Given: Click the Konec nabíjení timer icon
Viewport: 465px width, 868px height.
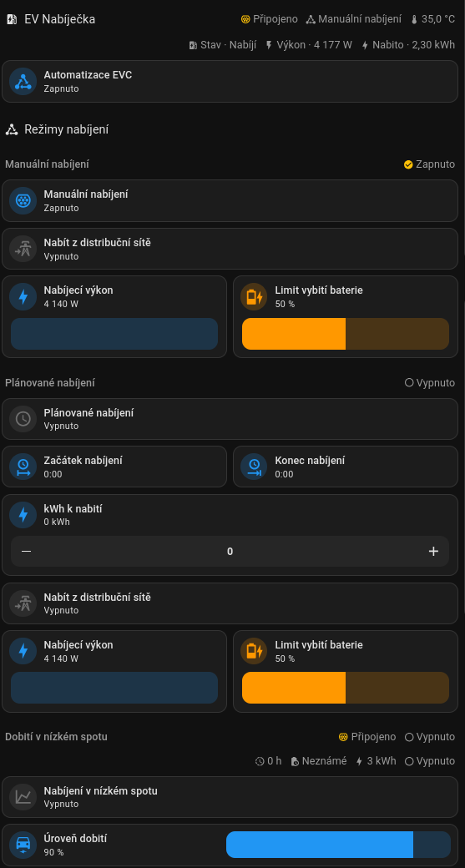Looking at the screenshot, I should [x=254, y=467].
